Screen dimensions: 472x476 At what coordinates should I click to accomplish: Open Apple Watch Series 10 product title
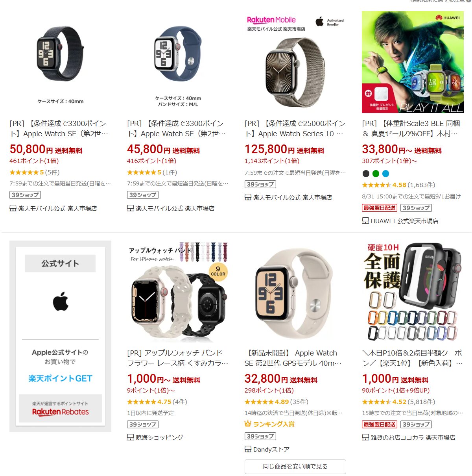point(295,129)
